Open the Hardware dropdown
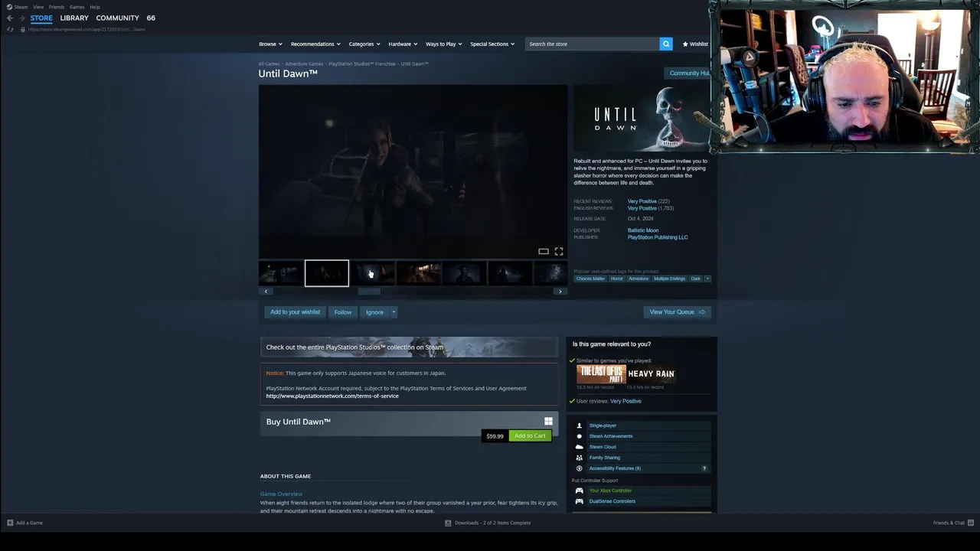The image size is (980, 551). tap(403, 44)
